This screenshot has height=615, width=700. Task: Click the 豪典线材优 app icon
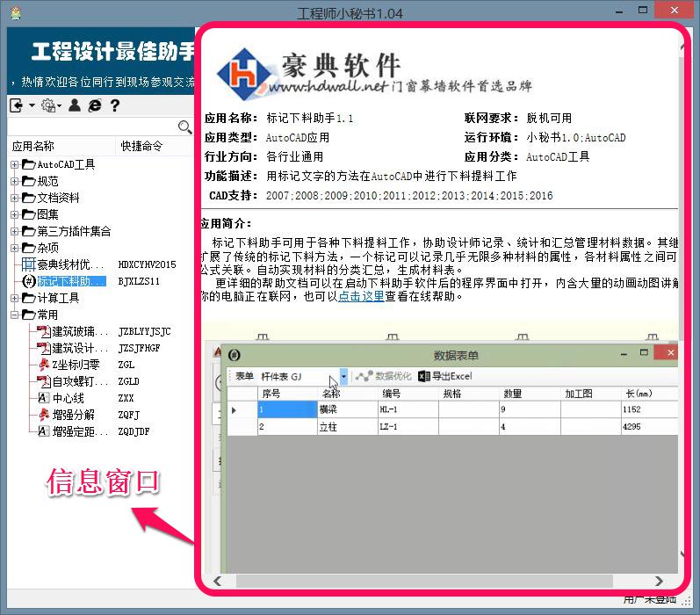29,264
